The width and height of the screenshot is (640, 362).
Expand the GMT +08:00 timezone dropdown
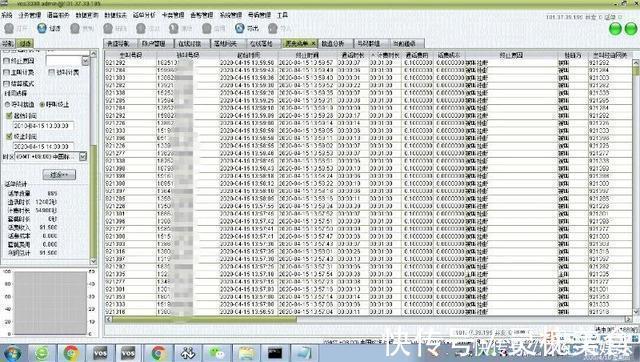coord(83,157)
